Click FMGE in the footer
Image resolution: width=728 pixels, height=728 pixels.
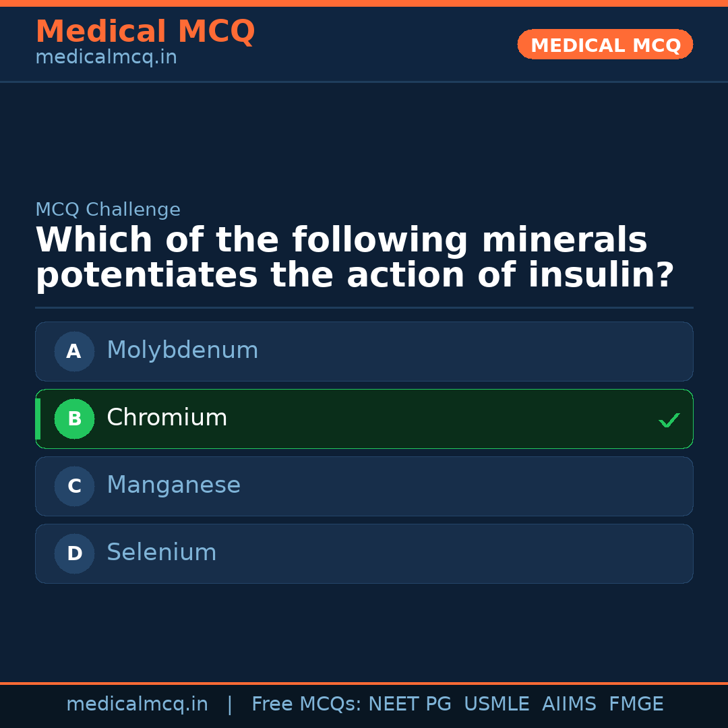(x=636, y=704)
